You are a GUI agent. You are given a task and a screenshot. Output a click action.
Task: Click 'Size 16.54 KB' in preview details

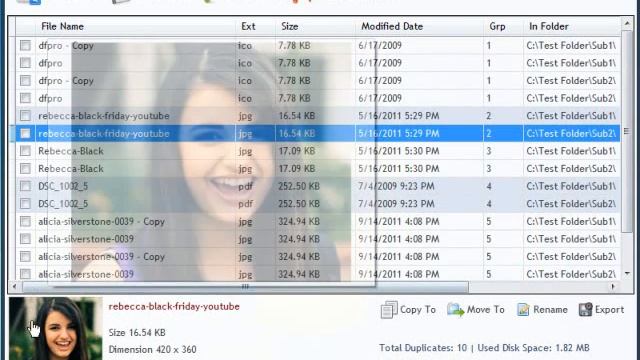click(137, 333)
